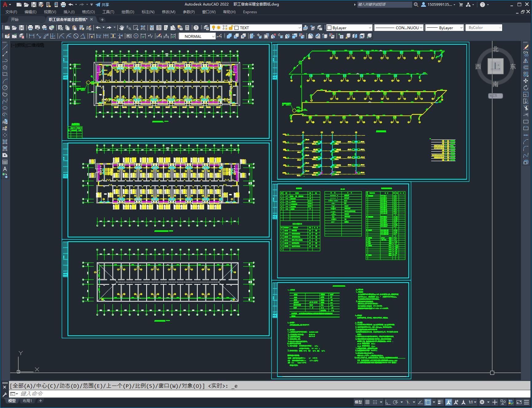Open the Layer Properties manager

tap(206, 28)
